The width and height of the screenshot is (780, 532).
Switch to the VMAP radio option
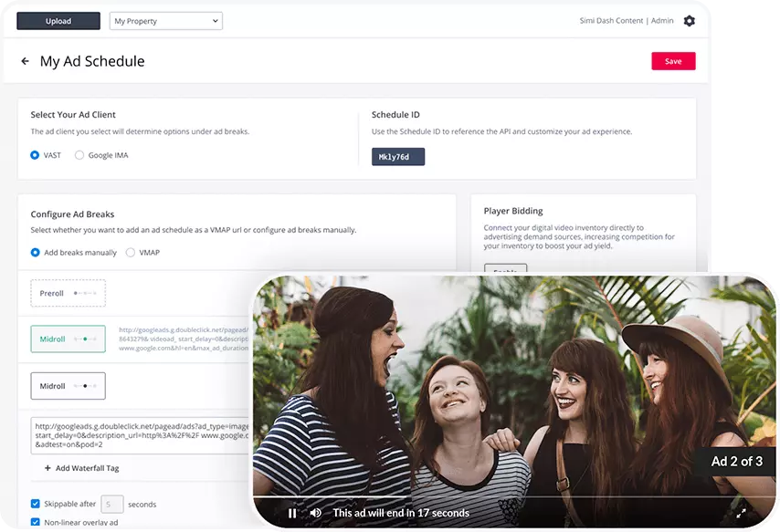click(131, 252)
